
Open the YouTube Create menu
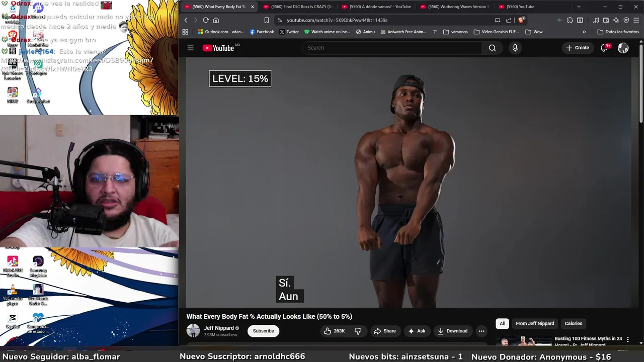point(577,48)
